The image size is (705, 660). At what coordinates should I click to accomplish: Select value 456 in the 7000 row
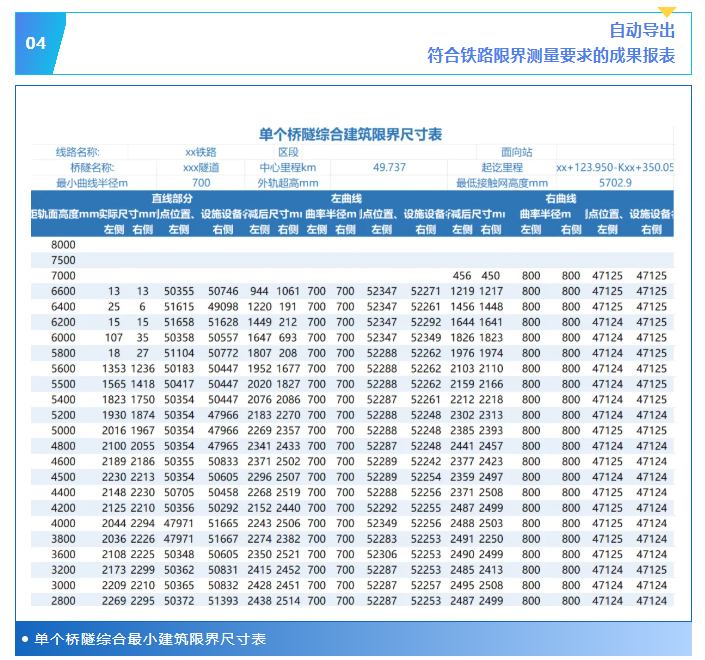pos(462,276)
